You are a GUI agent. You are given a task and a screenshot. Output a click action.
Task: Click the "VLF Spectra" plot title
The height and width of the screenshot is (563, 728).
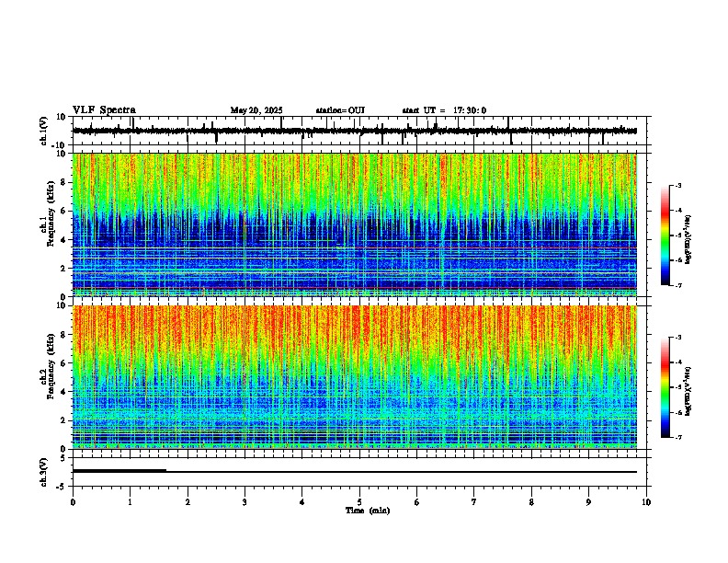(104, 110)
